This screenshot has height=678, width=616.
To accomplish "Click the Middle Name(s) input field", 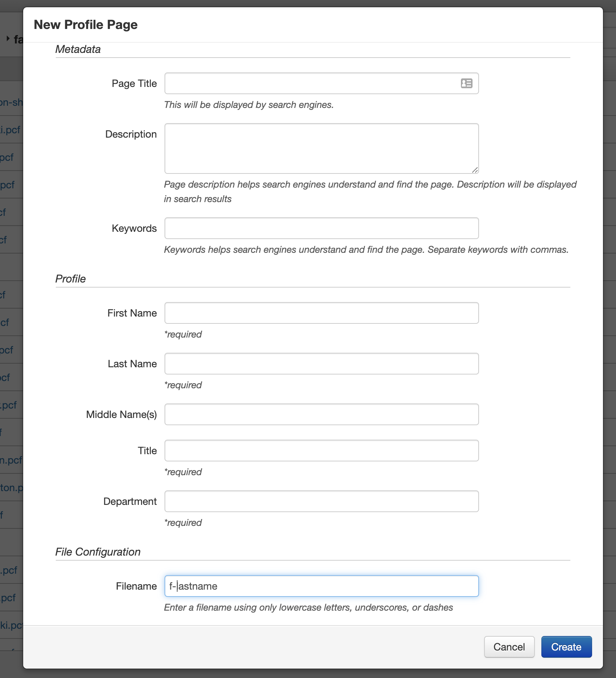I will pos(321,414).
